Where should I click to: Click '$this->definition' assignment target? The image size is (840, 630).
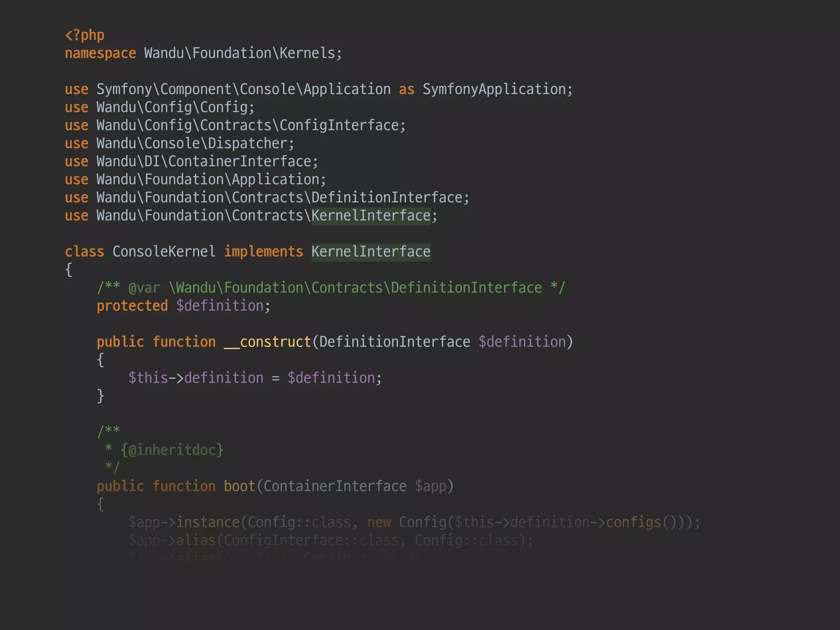[196, 378]
